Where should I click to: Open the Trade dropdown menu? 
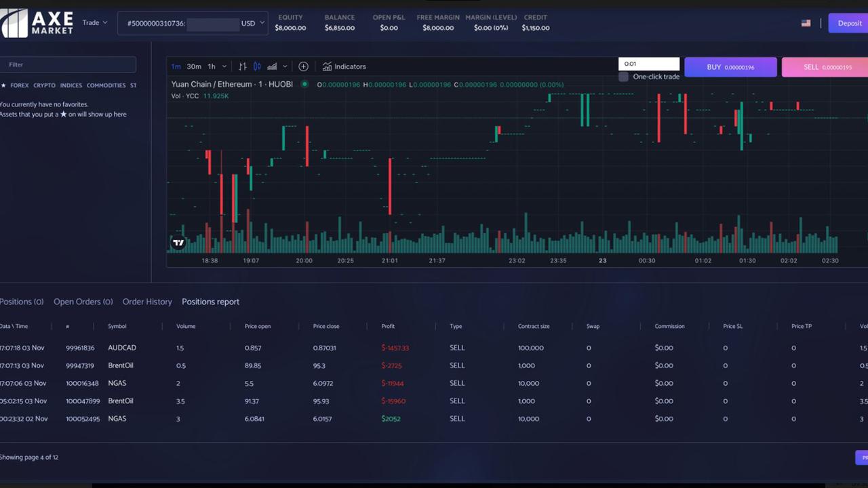click(95, 22)
